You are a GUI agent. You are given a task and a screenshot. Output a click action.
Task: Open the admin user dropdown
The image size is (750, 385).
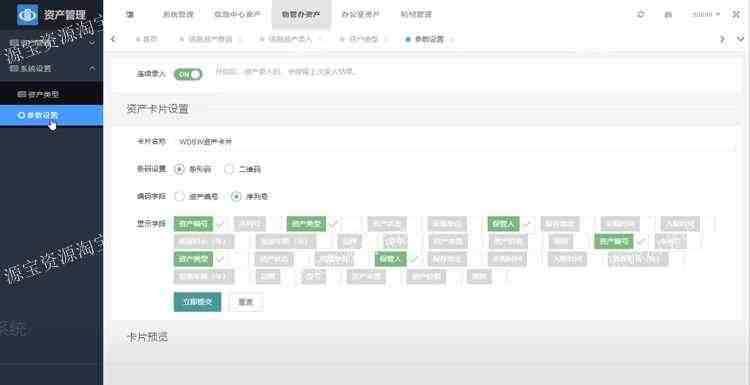[x=706, y=14]
